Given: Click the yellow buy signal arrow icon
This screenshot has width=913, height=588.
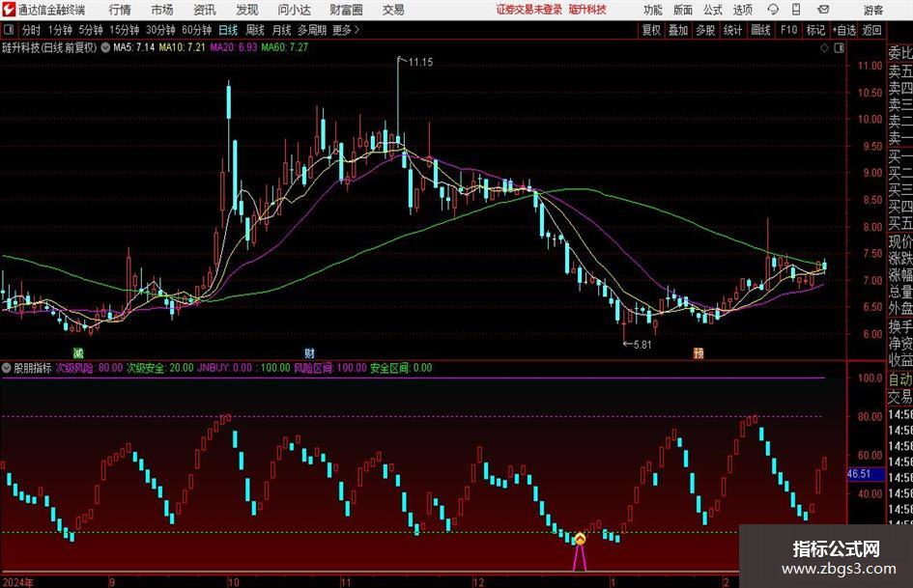Looking at the screenshot, I should (580, 539).
